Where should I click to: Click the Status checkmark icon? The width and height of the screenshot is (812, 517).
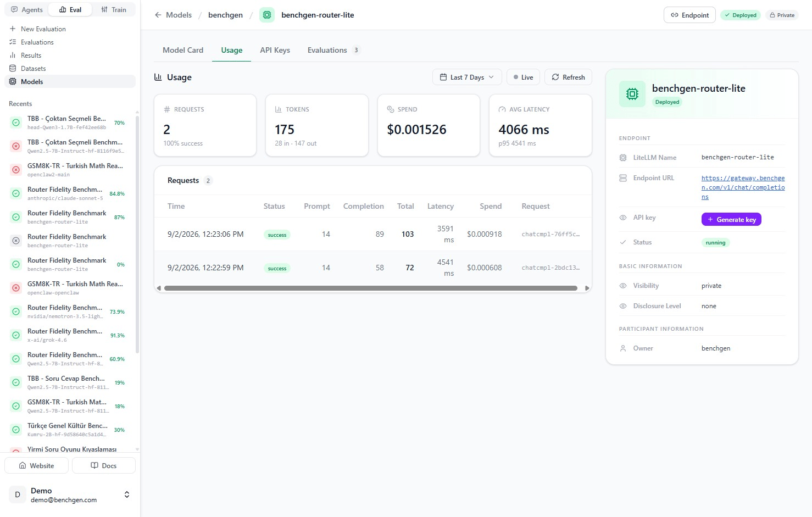click(623, 242)
